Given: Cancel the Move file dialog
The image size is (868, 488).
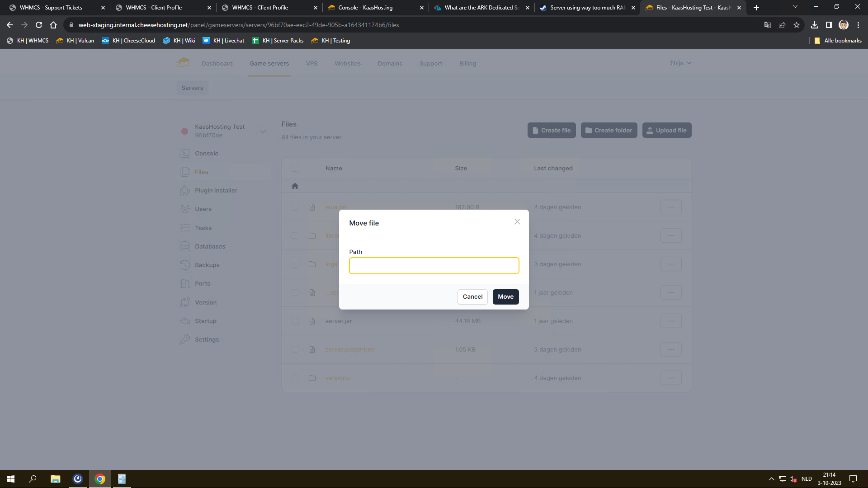Looking at the screenshot, I should pyautogui.click(x=472, y=297).
